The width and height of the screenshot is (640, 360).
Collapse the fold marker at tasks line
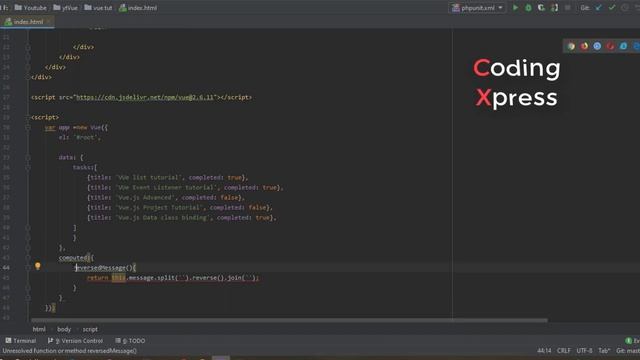[28, 167]
